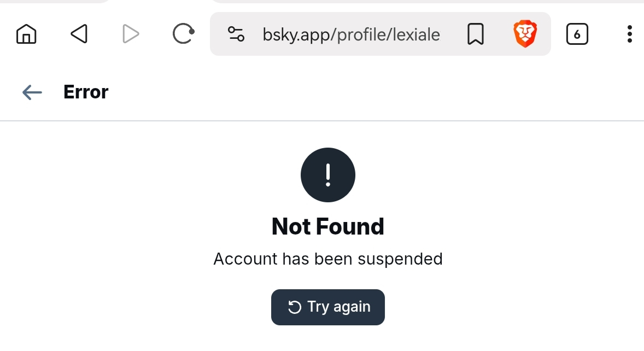Click the retry arrow inside Try again

tap(295, 307)
